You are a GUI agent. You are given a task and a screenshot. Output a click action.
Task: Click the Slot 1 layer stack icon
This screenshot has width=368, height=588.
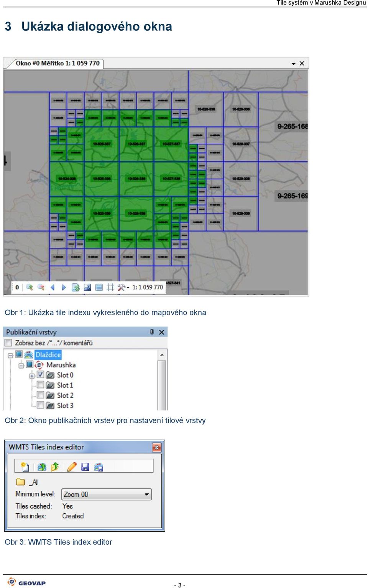point(50,385)
